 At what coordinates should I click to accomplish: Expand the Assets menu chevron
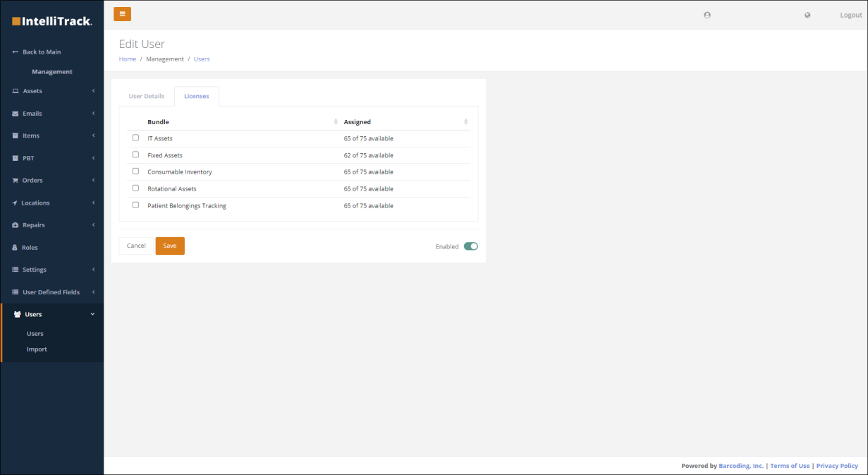93,91
